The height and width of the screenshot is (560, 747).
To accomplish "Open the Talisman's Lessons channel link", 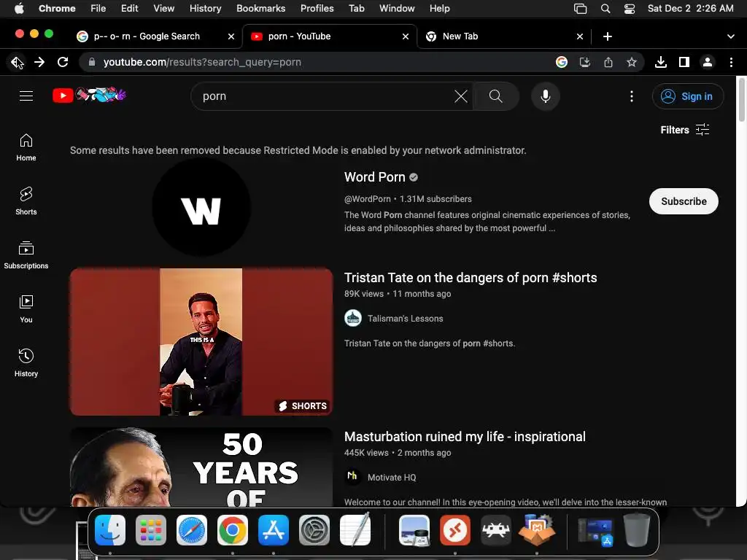I will point(406,319).
